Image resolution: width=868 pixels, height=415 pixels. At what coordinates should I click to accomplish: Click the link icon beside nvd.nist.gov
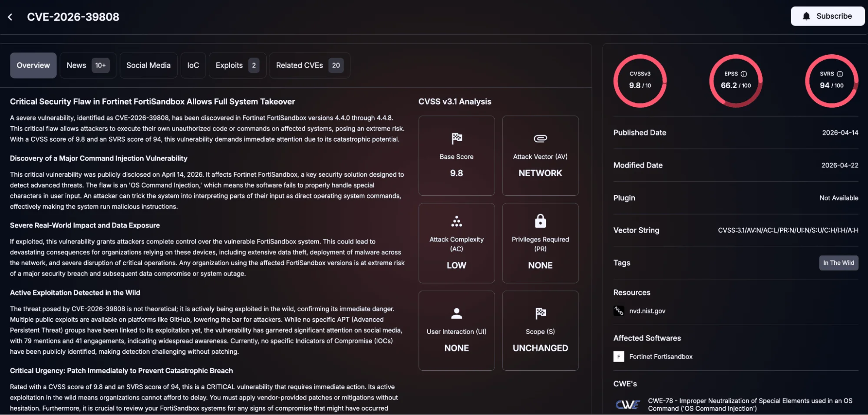coord(619,311)
